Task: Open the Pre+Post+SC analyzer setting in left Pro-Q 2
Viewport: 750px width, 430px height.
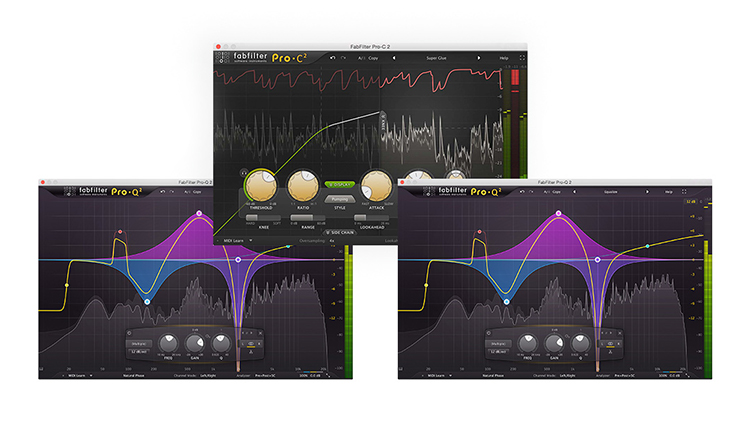Action: click(265, 376)
